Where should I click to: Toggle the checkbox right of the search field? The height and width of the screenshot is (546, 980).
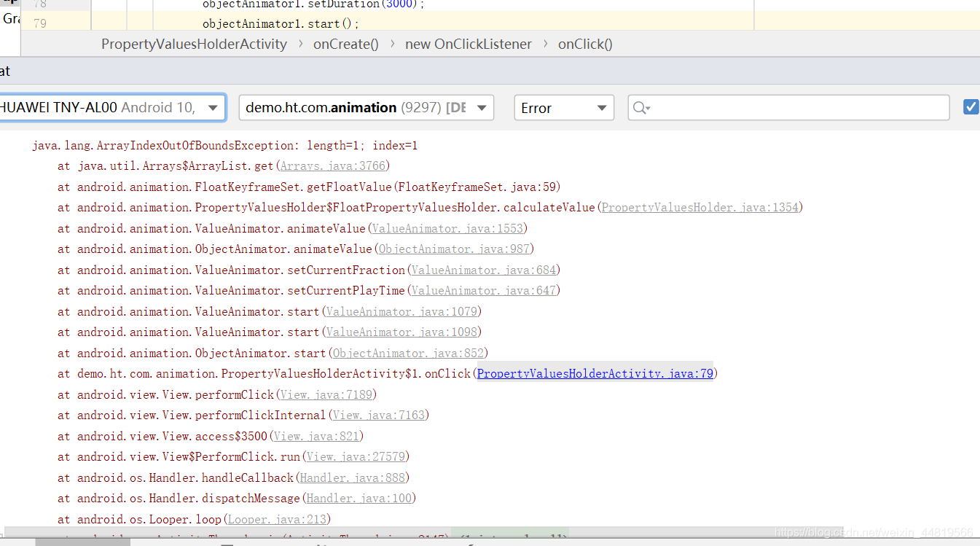971,107
